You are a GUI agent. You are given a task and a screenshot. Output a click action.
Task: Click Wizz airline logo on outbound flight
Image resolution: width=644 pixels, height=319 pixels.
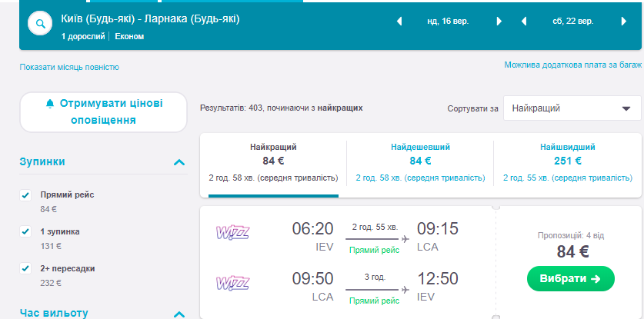pos(233,231)
